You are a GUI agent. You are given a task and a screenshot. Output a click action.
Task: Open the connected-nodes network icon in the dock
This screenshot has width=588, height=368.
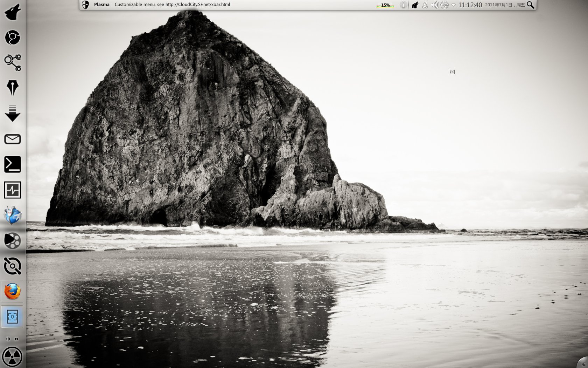tap(13, 63)
